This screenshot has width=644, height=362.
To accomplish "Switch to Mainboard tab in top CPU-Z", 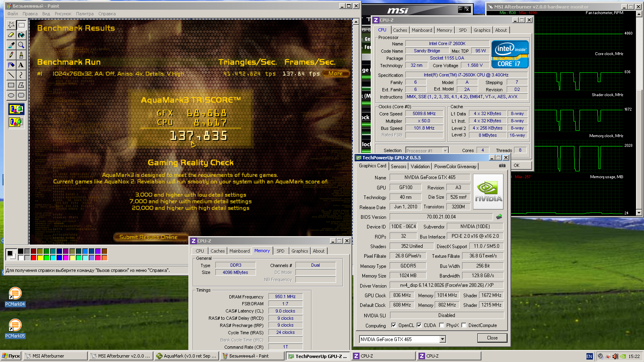I will tap(422, 30).
